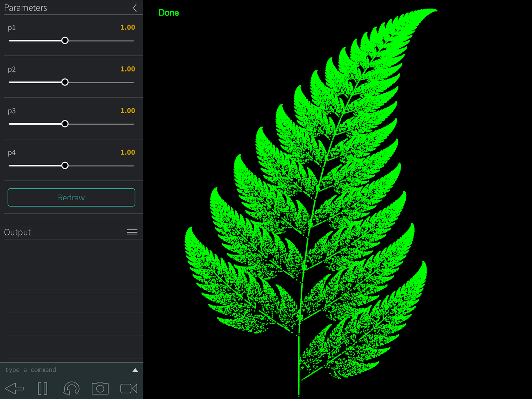Expand the command console with the triangle arrow
This screenshot has width=532, height=399.
[x=135, y=370]
